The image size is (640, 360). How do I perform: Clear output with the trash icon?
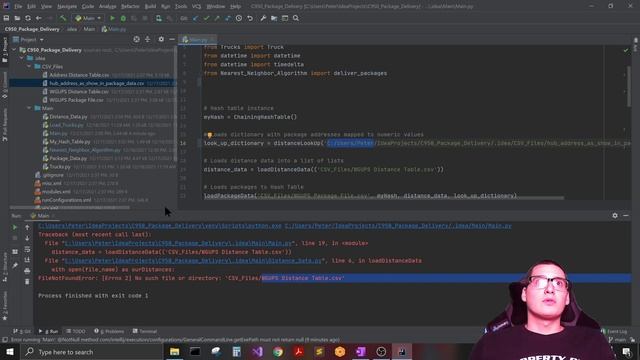coord(27,282)
